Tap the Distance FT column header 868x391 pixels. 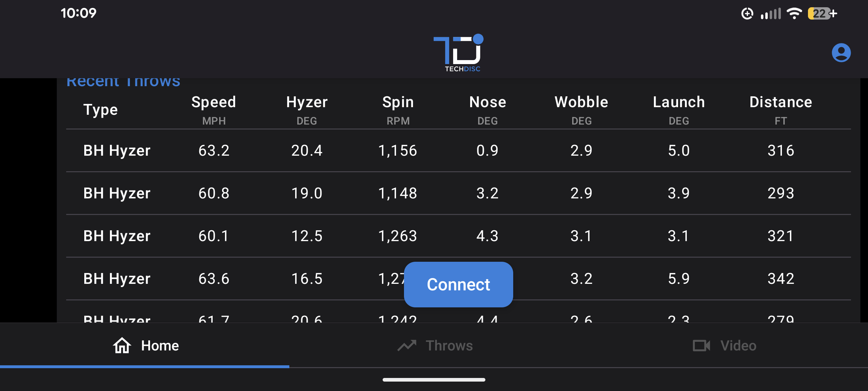coord(780,109)
